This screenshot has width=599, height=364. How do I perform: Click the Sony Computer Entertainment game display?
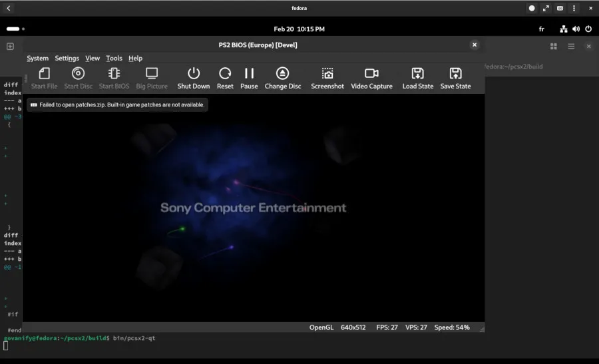coord(254,208)
